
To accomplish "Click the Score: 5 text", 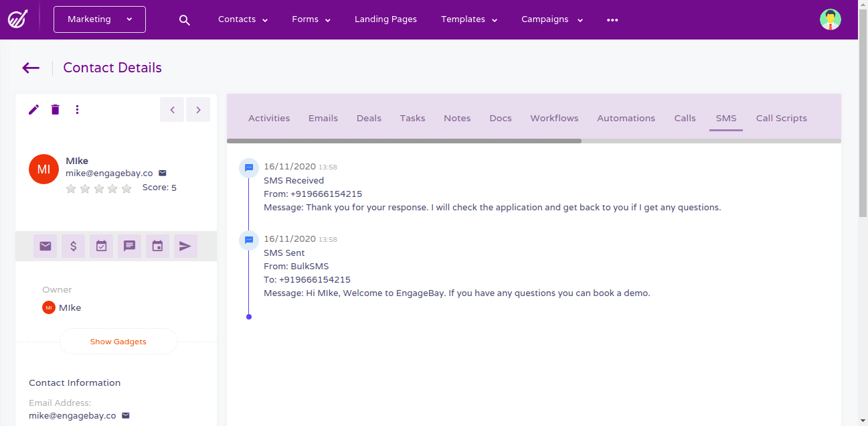I will 159,188.
